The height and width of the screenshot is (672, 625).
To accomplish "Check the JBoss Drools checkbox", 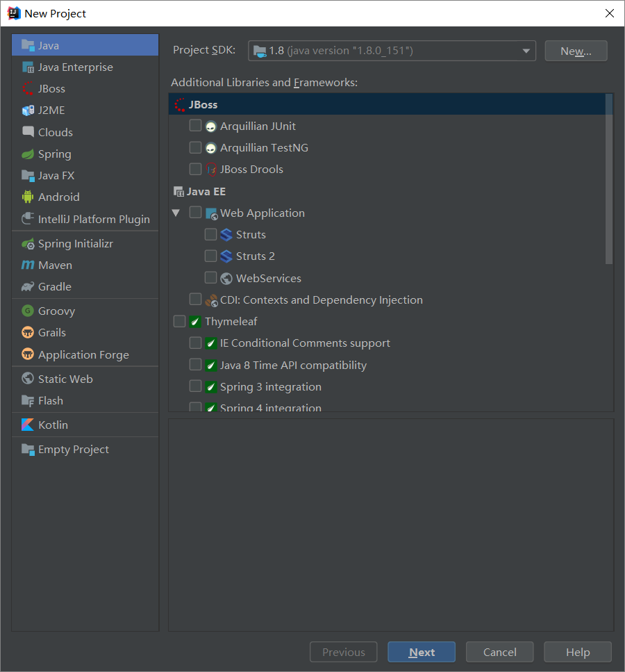I will click(195, 169).
